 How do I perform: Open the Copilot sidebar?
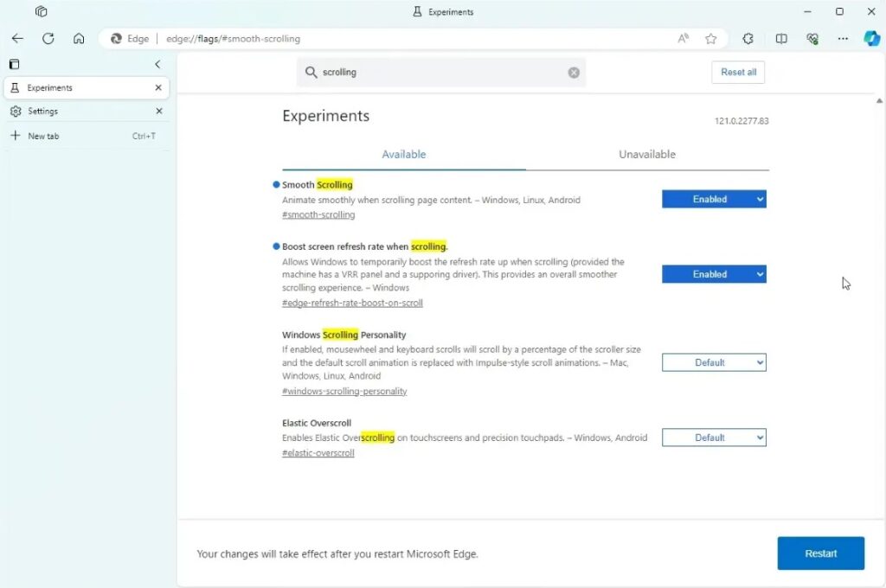(x=871, y=39)
